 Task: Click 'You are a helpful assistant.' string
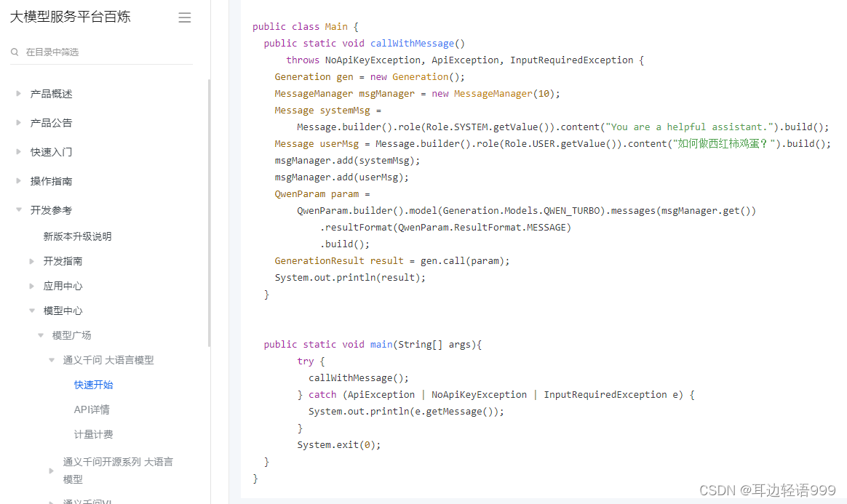688,127
